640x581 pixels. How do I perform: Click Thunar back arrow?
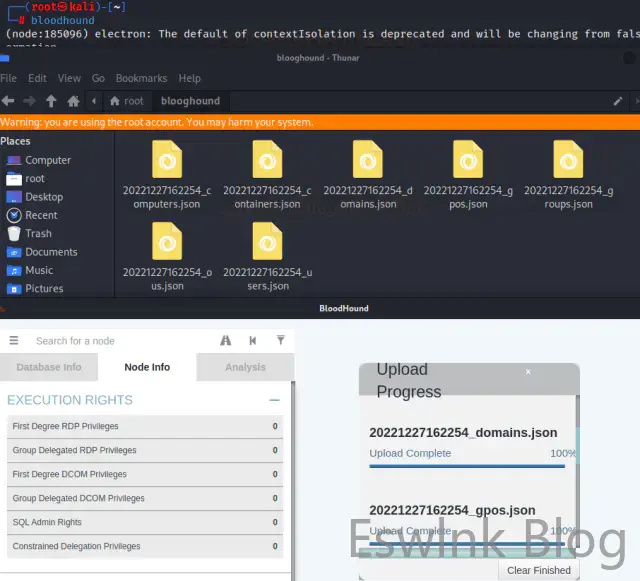pos(9,101)
